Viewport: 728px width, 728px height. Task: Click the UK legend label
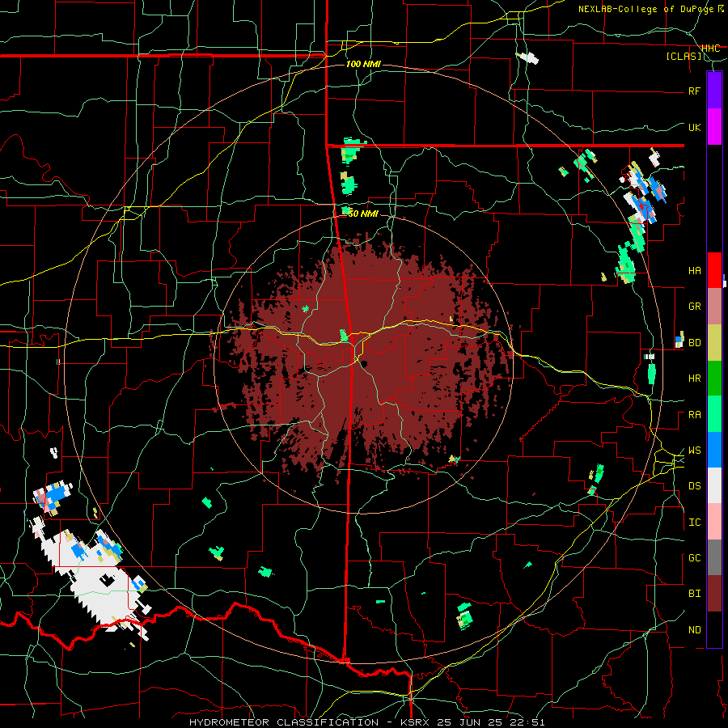(694, 127)
